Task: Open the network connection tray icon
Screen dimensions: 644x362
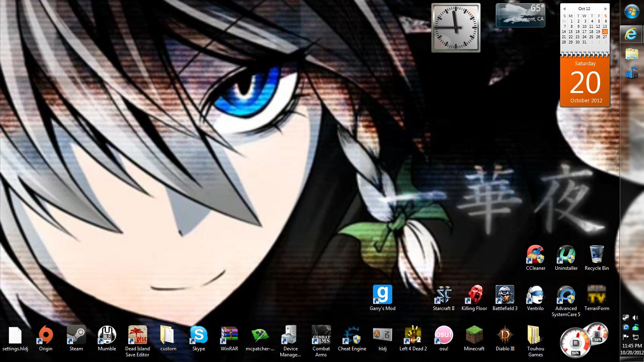Action: click(x=636, y=337)
